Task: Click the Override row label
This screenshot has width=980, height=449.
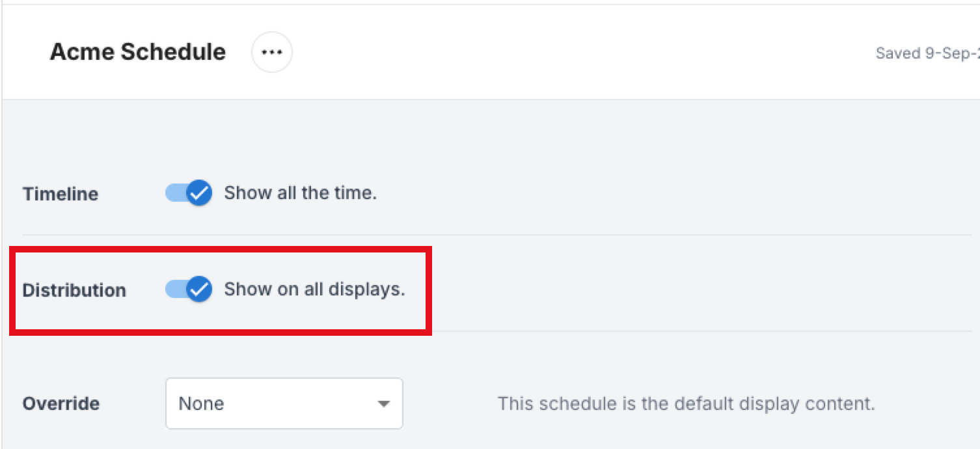Action: pyautogui.click(x=61, y=404)
